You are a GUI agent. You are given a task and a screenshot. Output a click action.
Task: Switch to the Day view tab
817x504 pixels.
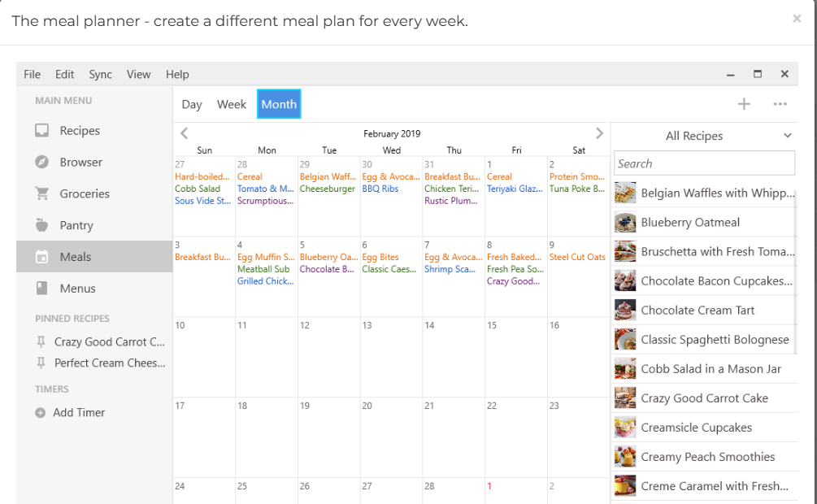click(x=192, y=104)
